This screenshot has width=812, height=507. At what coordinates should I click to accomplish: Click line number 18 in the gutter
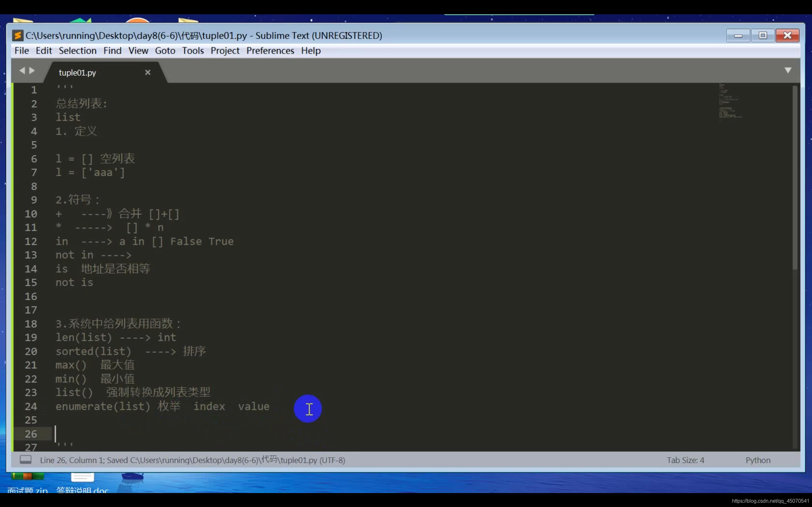(31, 324)
